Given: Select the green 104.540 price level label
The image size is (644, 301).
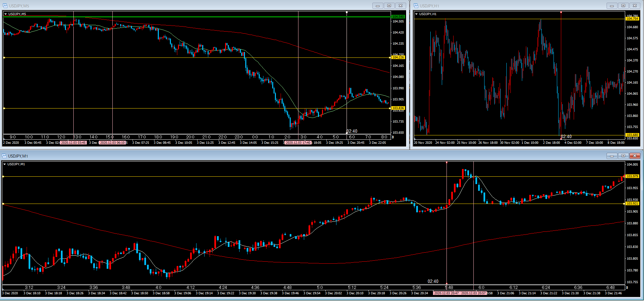Looking at the screenshot, I should (x=398, y=16).
